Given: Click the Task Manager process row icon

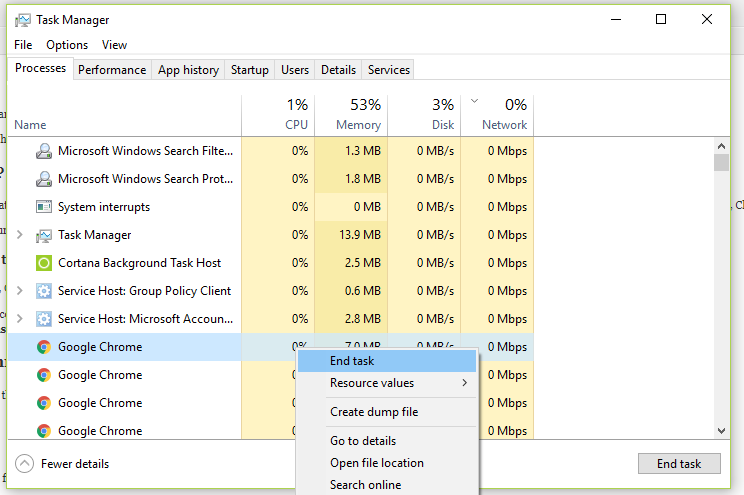Looking at the screenshot, I should [x=44, y=235].
